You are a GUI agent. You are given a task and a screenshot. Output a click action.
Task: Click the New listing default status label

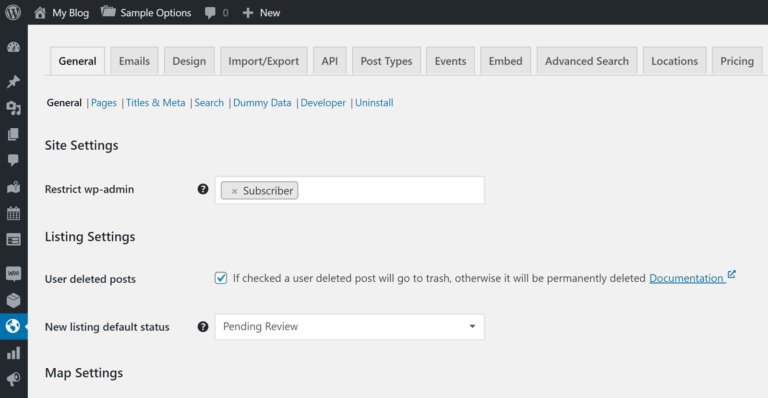pyautogui.click(x=107, y=327)
